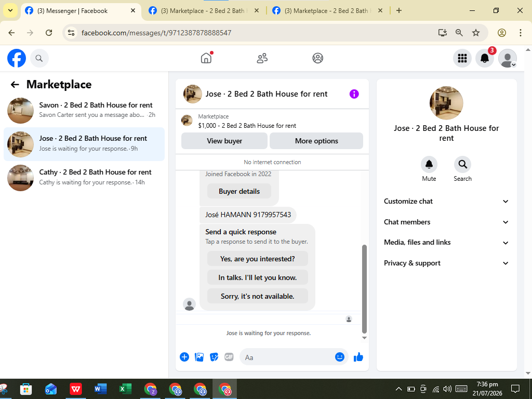Screen dimensions: 532x399
Task: Go back in browser history
Action: click(x=11, y=33)
